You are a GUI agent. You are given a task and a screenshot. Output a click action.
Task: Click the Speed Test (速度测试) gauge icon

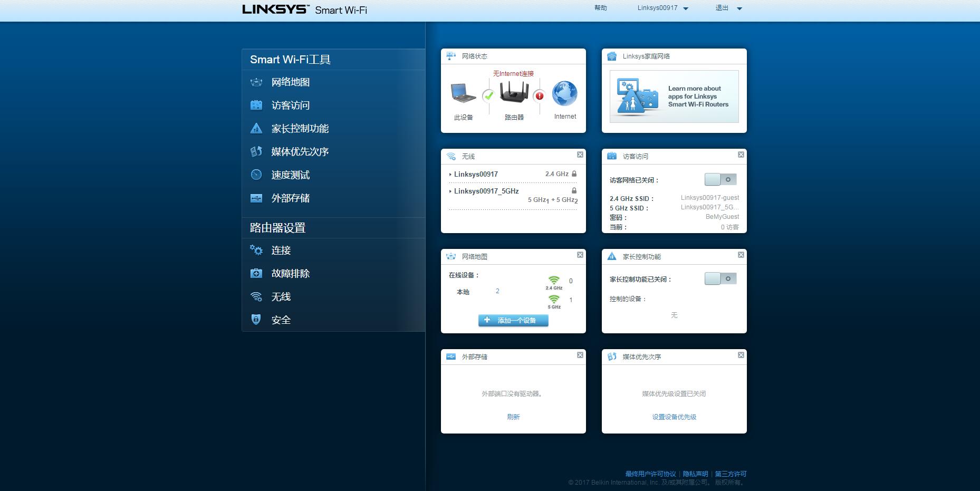[256, 175]
